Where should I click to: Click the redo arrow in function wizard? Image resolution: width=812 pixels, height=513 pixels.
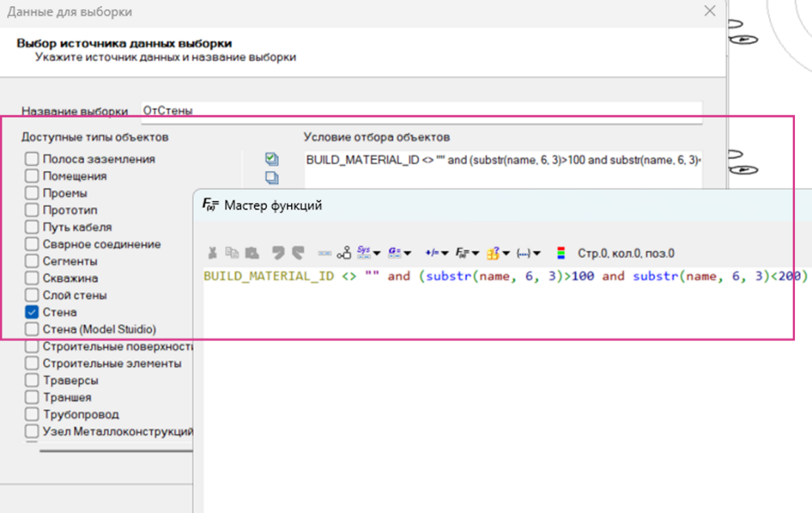coord(297,253)
